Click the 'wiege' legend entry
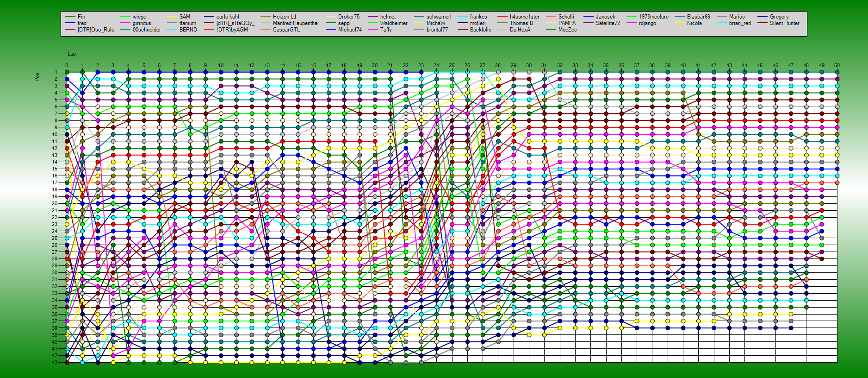The height and width of the screenshot is (378, 868). [133, 17]
